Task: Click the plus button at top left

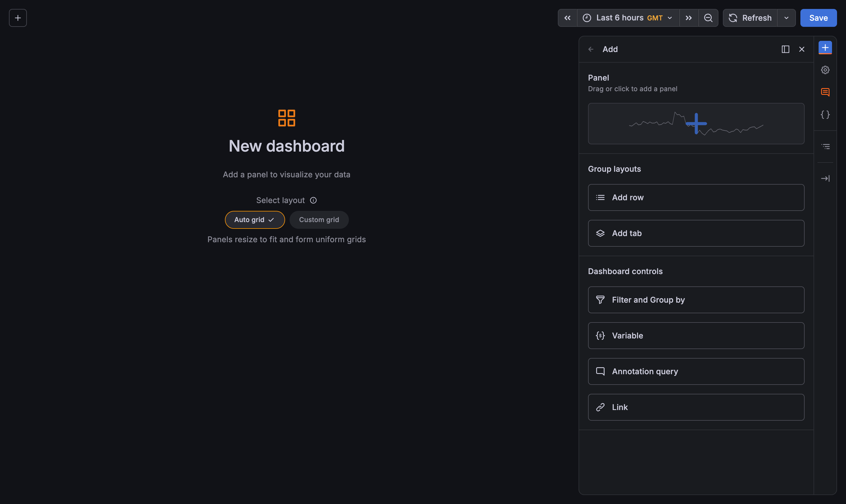Action: click(18, 18)
